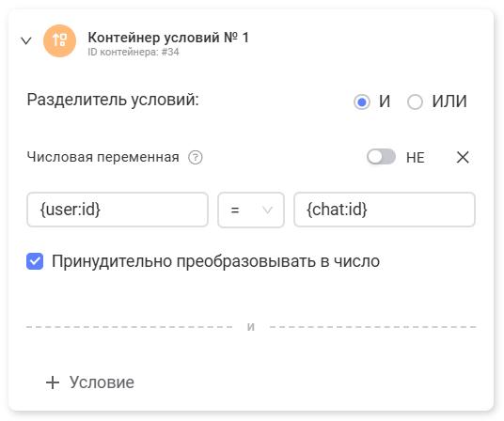Select the И radio button

(362, 102)
